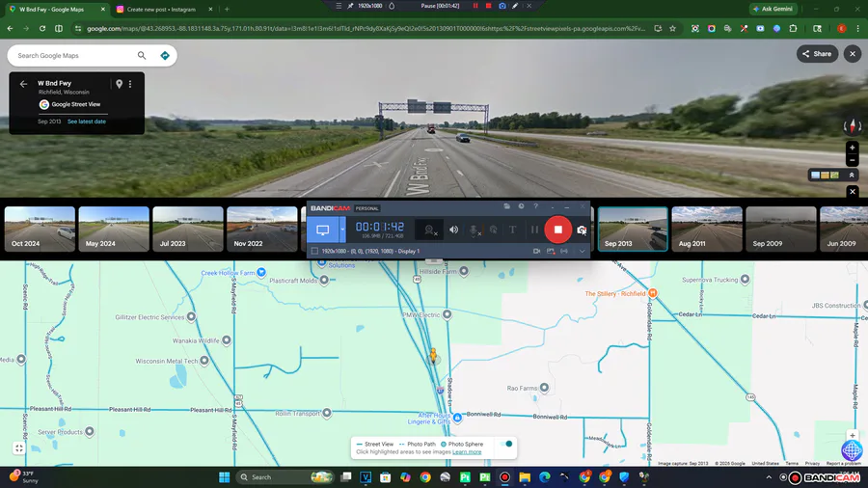Select Nov 2022 street view thumbnail

pos(261,230)
